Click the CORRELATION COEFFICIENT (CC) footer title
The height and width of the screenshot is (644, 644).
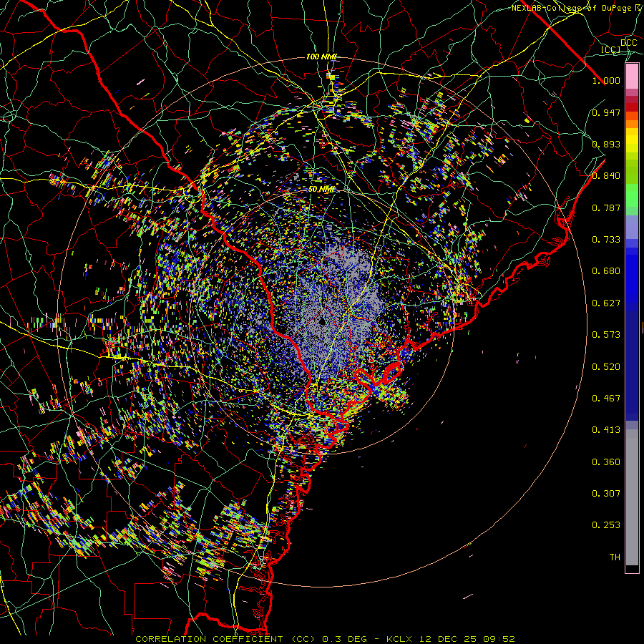225,639
